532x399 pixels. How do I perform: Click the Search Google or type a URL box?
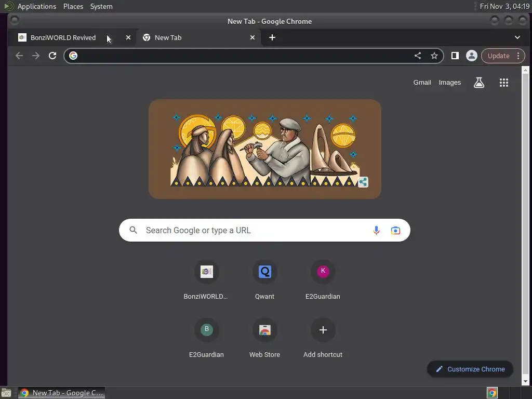coord(264,230)
